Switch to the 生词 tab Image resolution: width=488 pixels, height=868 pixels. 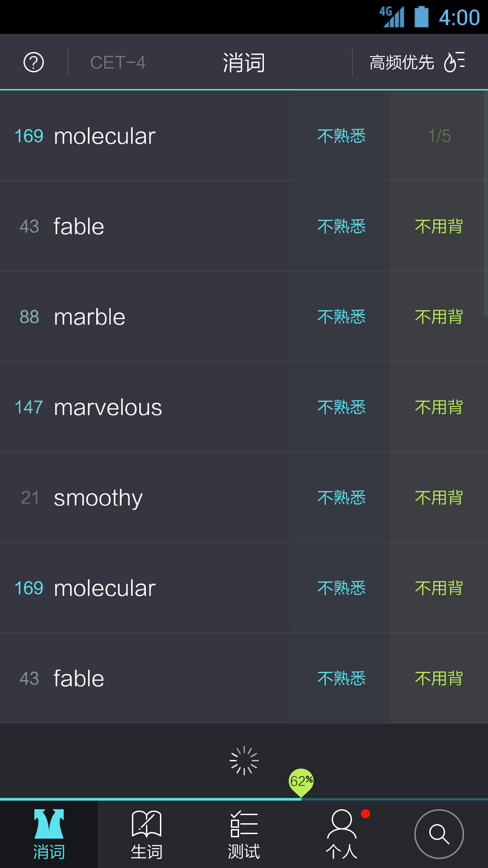(x=146, y=834)
